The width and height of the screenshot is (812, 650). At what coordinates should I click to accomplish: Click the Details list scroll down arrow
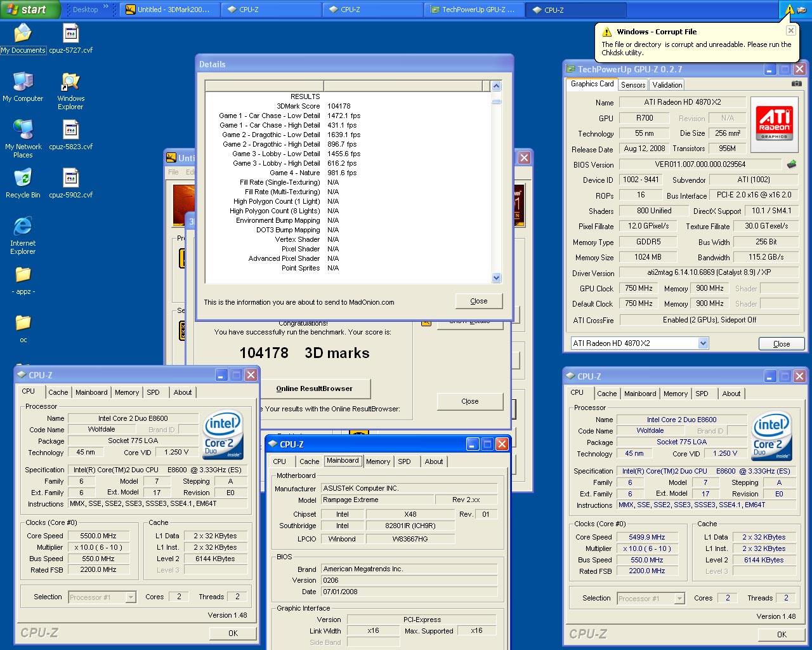pos(496,277)
